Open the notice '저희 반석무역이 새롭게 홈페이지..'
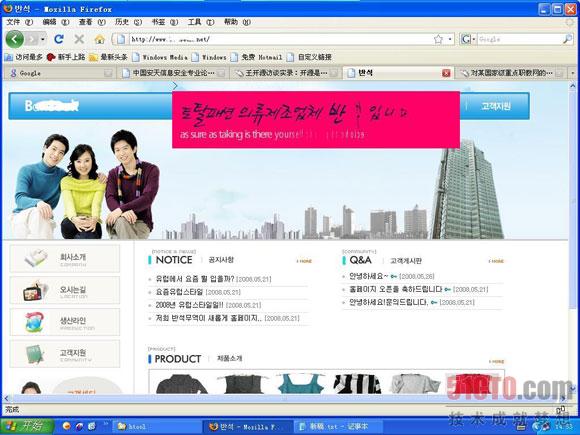 point(209,318)
